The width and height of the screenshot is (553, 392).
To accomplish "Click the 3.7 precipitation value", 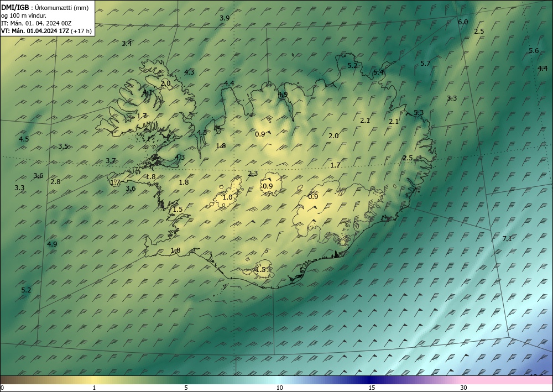I will pyautogui.click(x=111, y=161).
